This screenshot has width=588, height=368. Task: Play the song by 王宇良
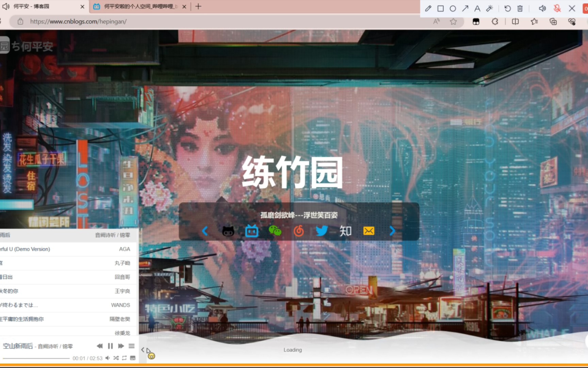(x=68, y=291)
